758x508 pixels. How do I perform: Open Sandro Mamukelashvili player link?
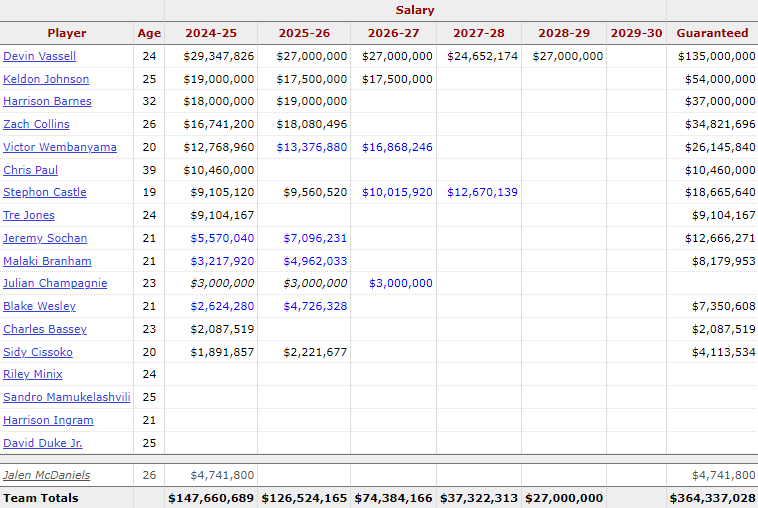click(x=67, y=397)
